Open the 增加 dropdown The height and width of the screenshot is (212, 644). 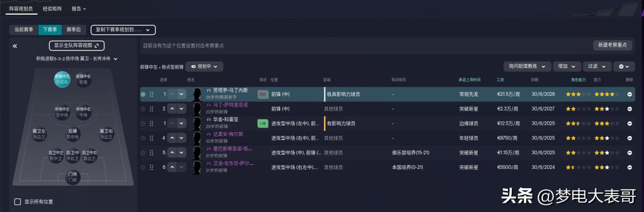567,66
